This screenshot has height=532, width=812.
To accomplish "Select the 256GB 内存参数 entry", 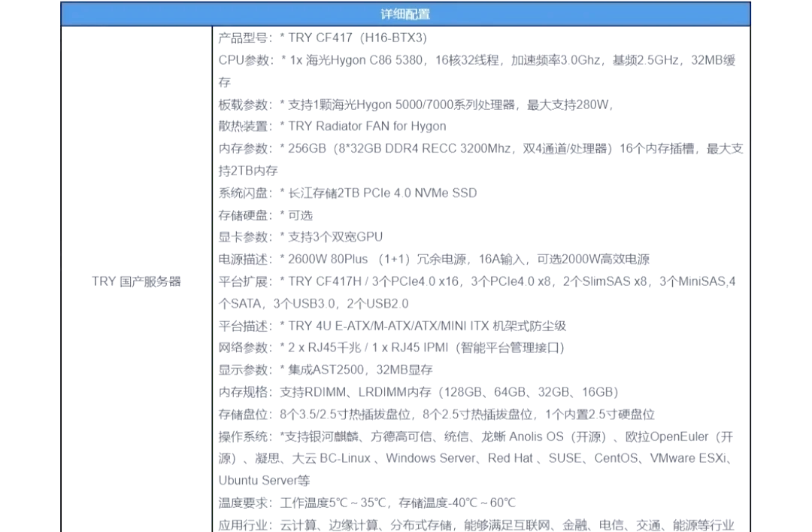I will 338,148.
